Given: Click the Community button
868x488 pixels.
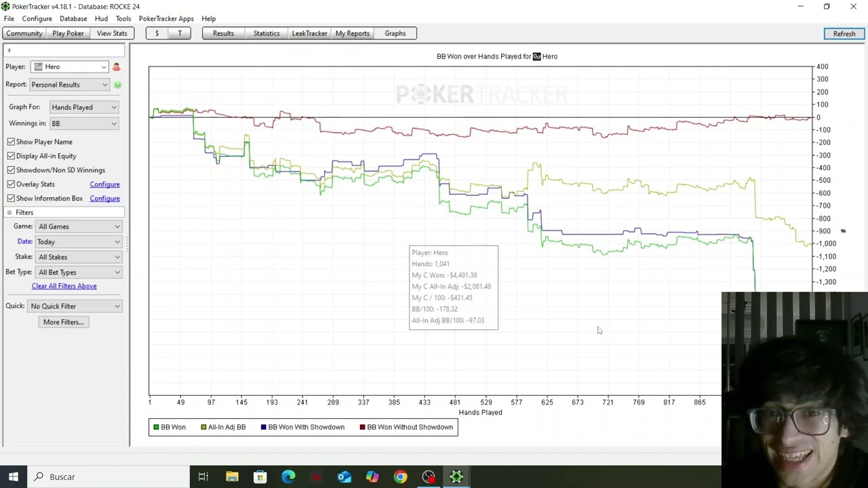Looking at the screenshot, I should click(24, 33).
